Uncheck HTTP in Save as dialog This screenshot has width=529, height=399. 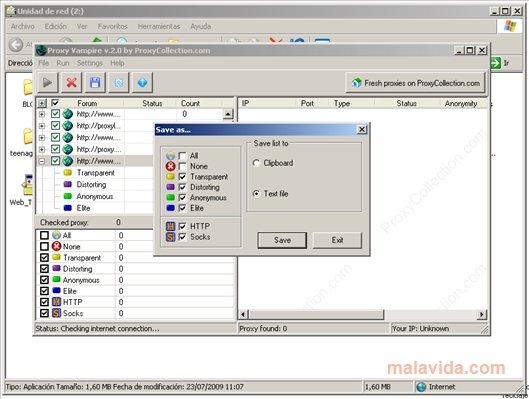(183, 226)
